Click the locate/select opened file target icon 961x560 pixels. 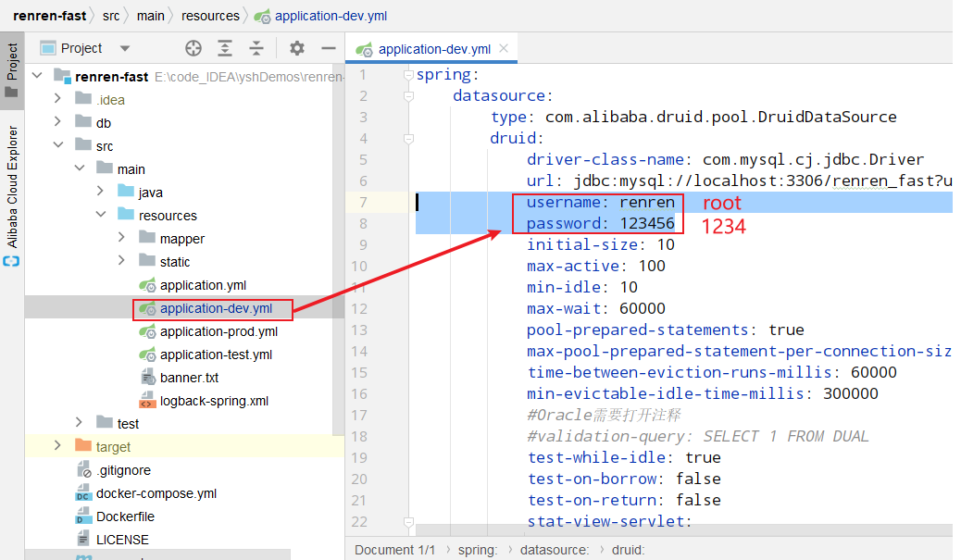pyautogui.click(x=193, y=48)
